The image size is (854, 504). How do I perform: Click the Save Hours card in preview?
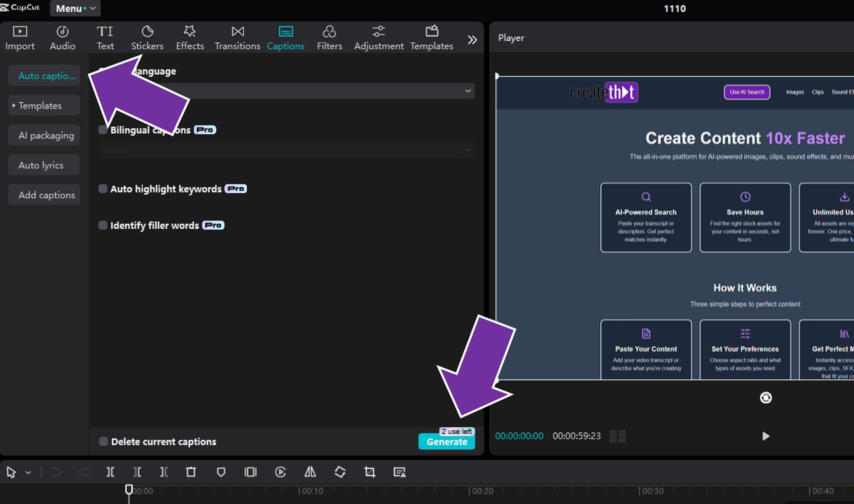[745, 218]
